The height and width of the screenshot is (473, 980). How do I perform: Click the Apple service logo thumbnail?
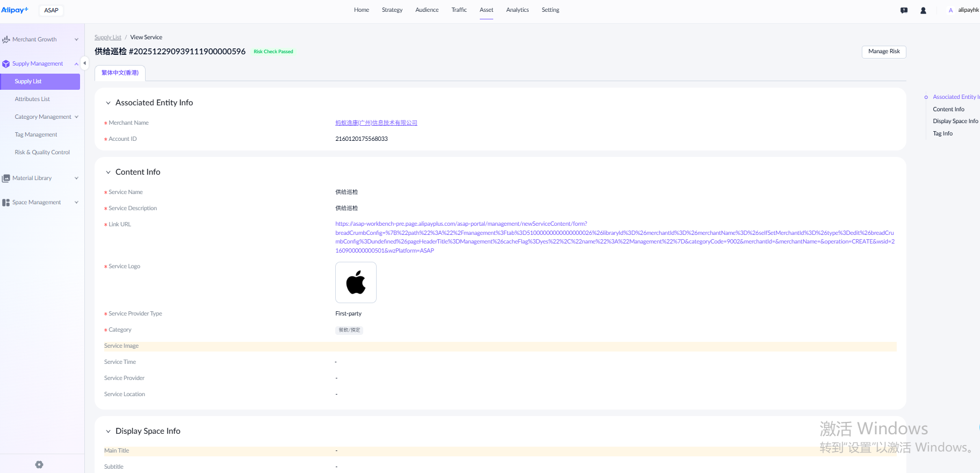tap(356, 283)
